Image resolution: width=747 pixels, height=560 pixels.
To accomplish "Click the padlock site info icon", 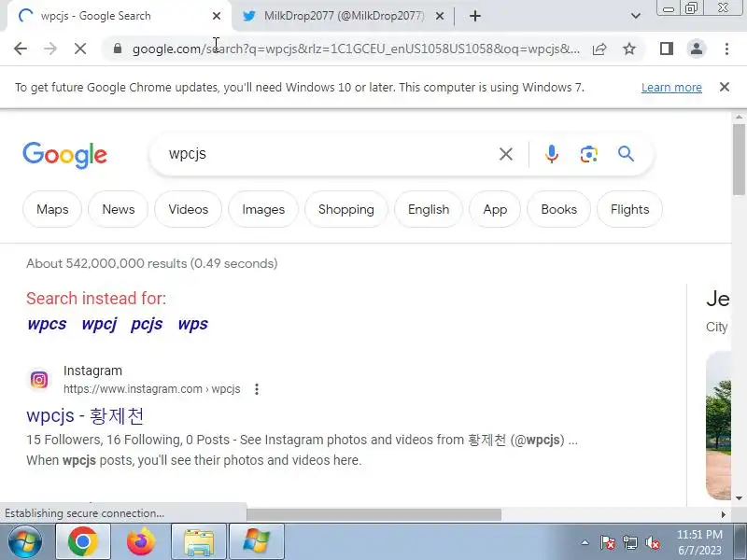I will pyautogui.click(x=118, y=49).
